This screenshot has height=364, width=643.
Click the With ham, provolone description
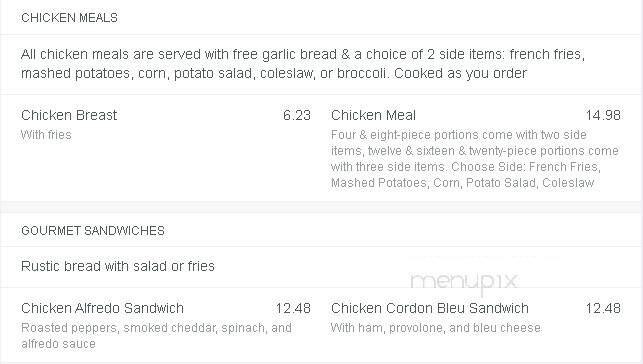coord(436,328)
